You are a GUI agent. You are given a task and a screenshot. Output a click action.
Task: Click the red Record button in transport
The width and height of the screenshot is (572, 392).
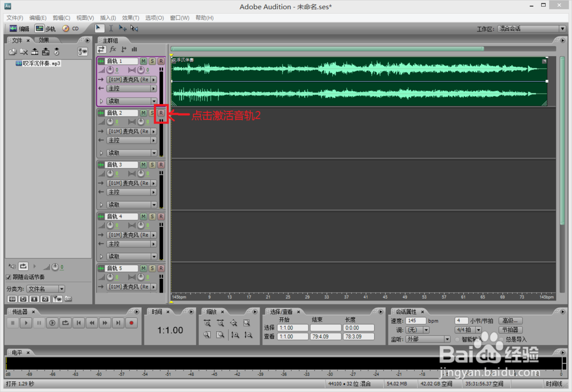132,323
